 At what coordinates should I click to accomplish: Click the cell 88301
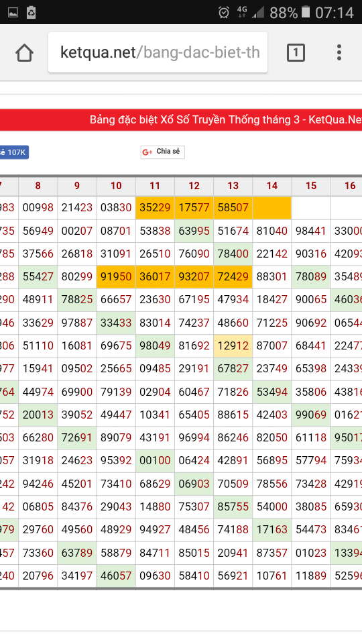pos(271,277)
